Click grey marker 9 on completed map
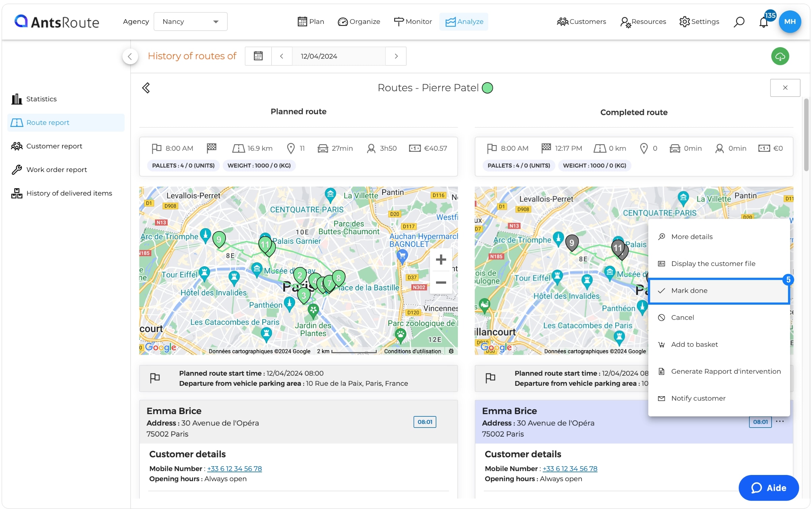Image resolution: width=812 pixels, height=512 pixels. pos(572,243)
